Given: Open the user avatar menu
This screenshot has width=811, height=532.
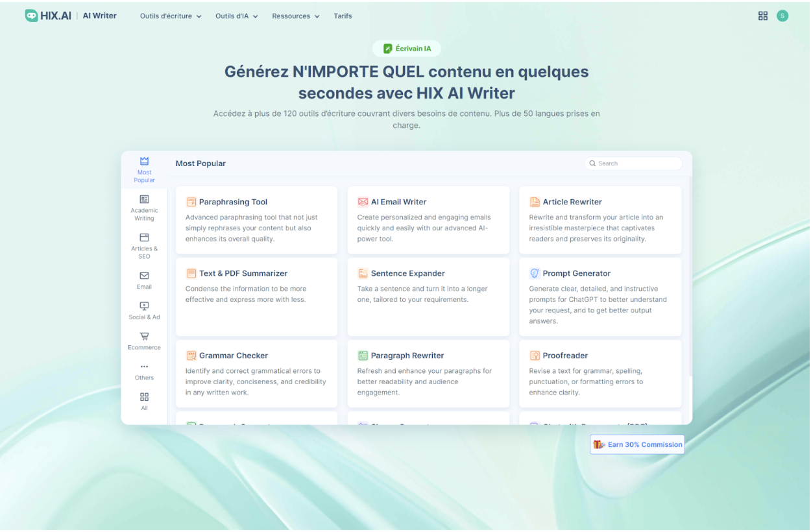Looking at the screenshot, I should point(782,16).
